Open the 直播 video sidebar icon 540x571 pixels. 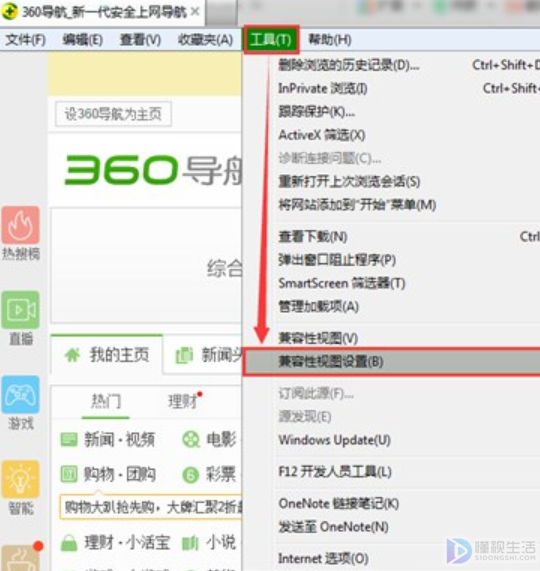(20, 310)
